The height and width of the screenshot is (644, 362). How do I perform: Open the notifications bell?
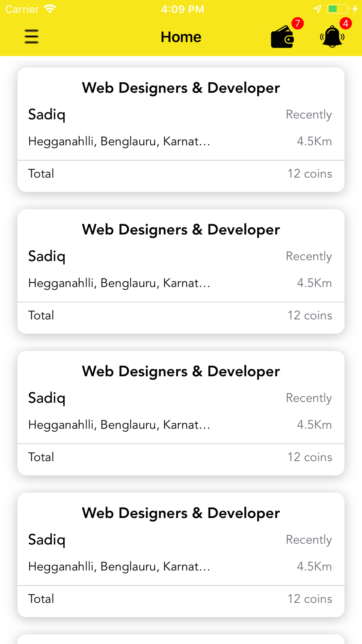pos(332,37)
